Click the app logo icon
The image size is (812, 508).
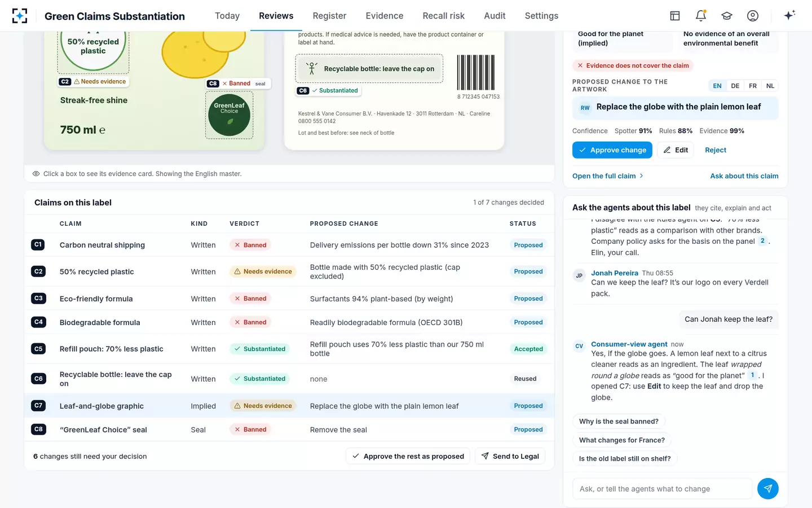pos(20,16)
